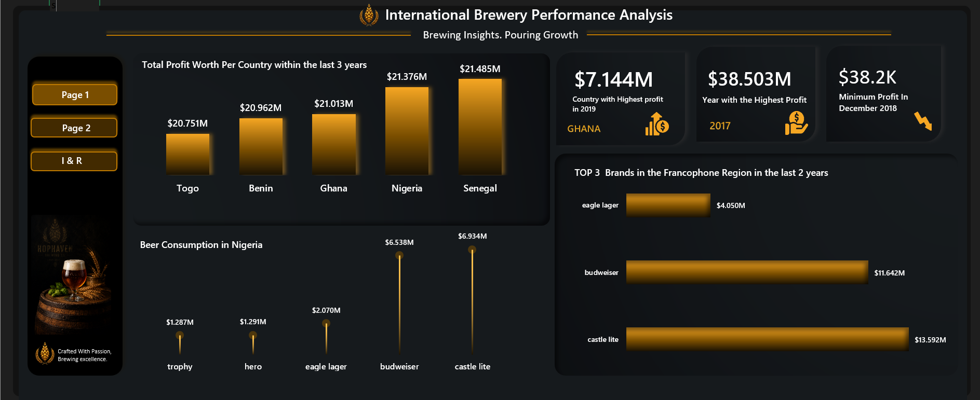Click the castle lite horizontal bar in Top 3 chart
The image size is (980, 400).
[x=767, y=339]
